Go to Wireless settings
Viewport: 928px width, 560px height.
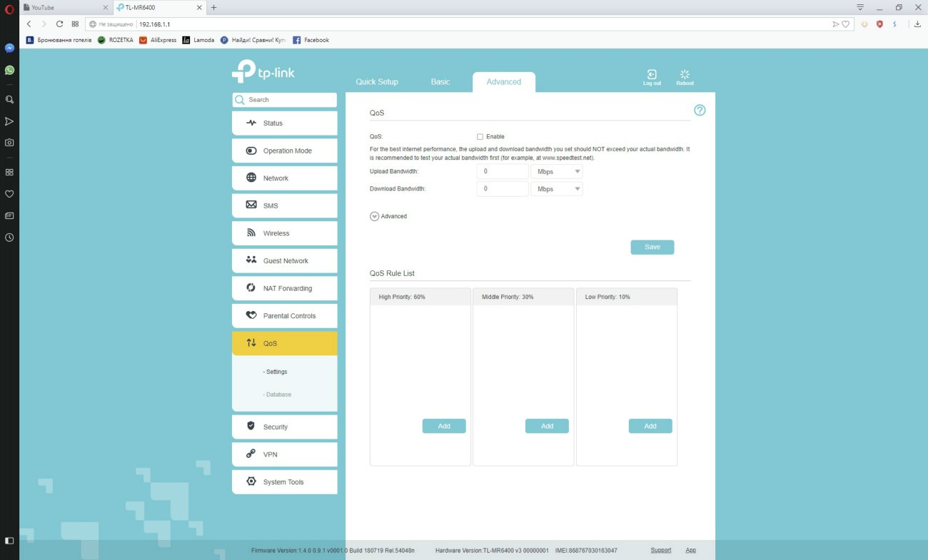point(284,233)
